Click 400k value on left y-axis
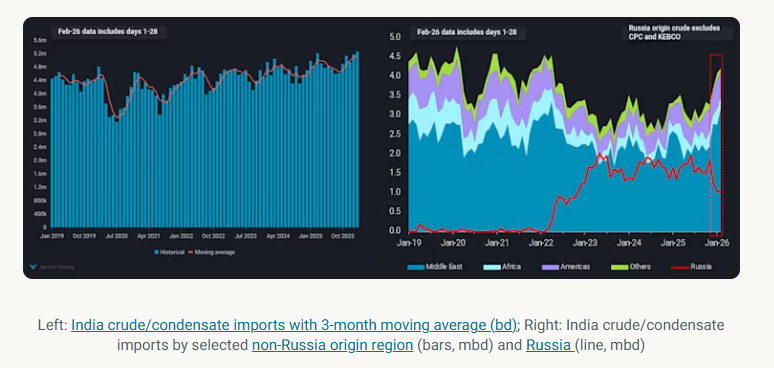The width and height of the screenshot is (774, 368). [40, 214]
